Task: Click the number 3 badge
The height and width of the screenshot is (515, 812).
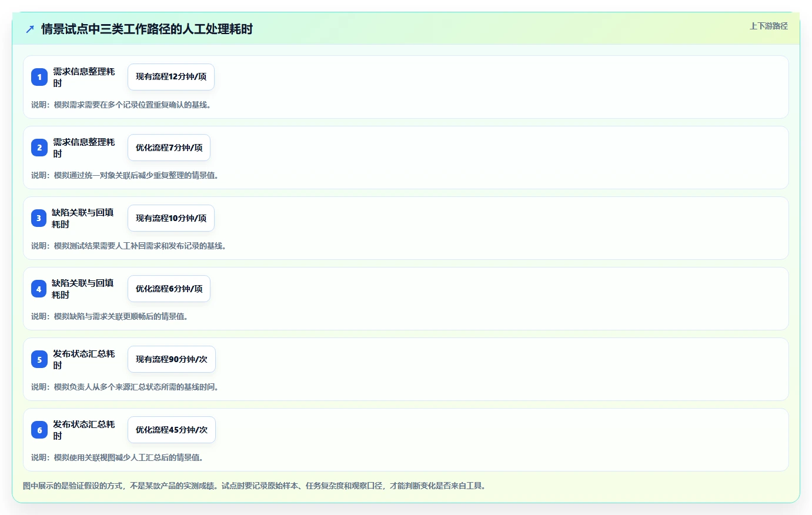Action: click(x=39, y=218)
